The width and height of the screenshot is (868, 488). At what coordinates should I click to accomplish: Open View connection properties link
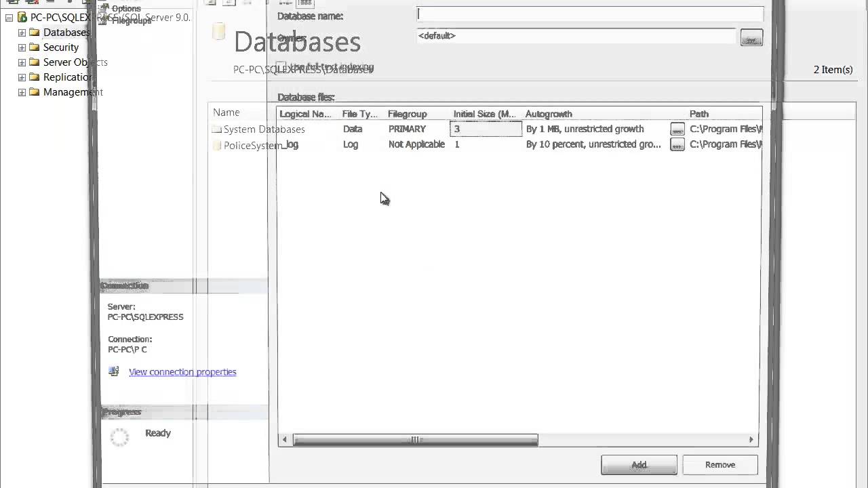182,372
